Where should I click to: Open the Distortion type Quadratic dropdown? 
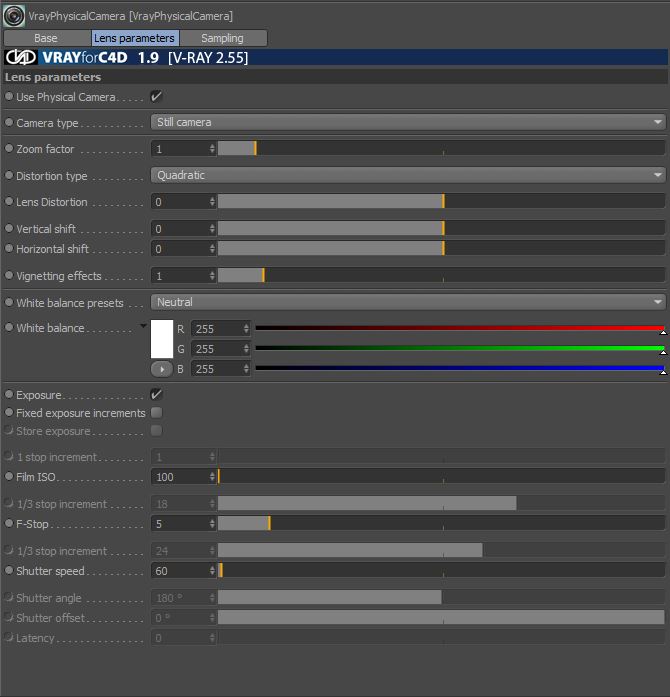408,175
